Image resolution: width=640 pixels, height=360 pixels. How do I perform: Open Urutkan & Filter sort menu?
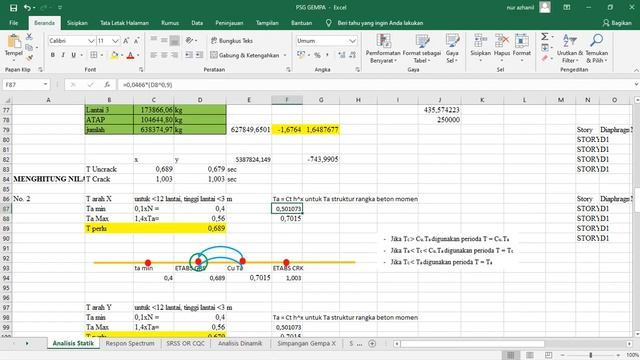point(570,48)
